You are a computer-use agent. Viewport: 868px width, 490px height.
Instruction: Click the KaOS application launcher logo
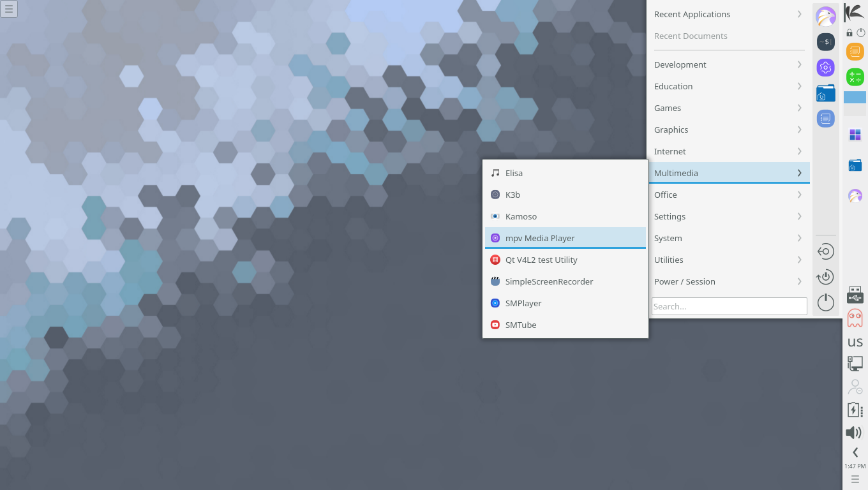coord(855,12)
